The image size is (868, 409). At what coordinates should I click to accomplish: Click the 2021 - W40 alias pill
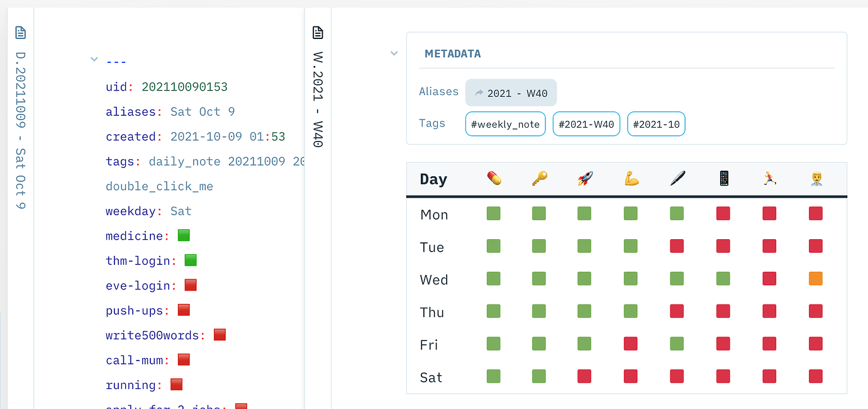[511, 92]
